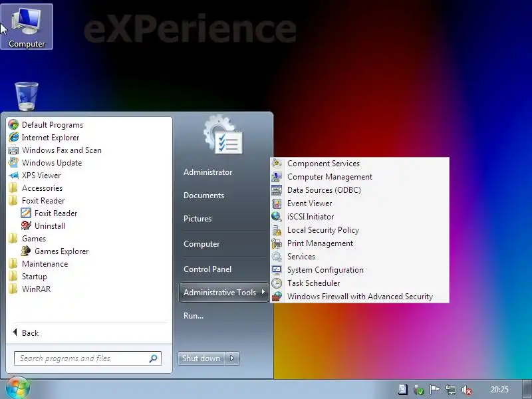Open Services text entry
Image resolution: width=532 pixels, height=399 pixels.
pos(301,257)
